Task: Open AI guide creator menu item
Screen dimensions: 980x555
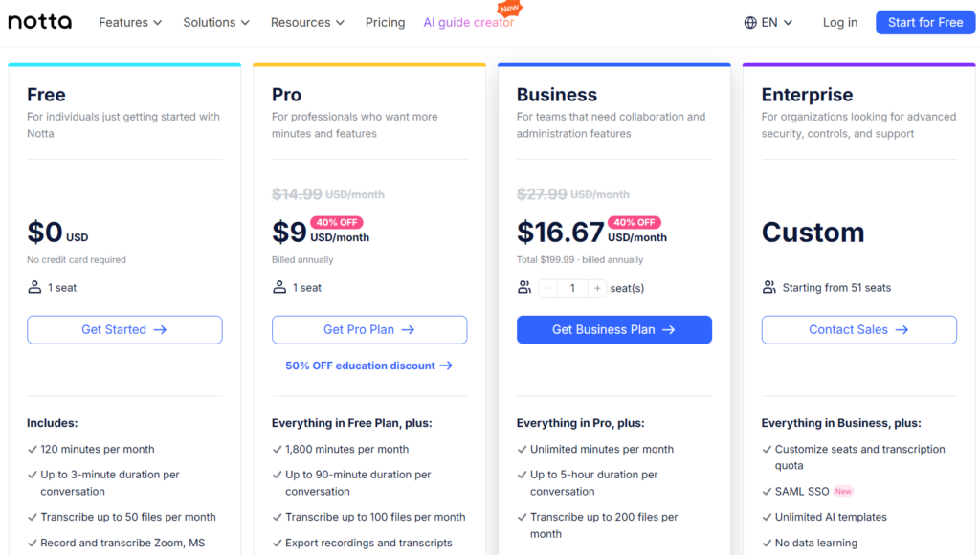Action: [x=469, y=23]
